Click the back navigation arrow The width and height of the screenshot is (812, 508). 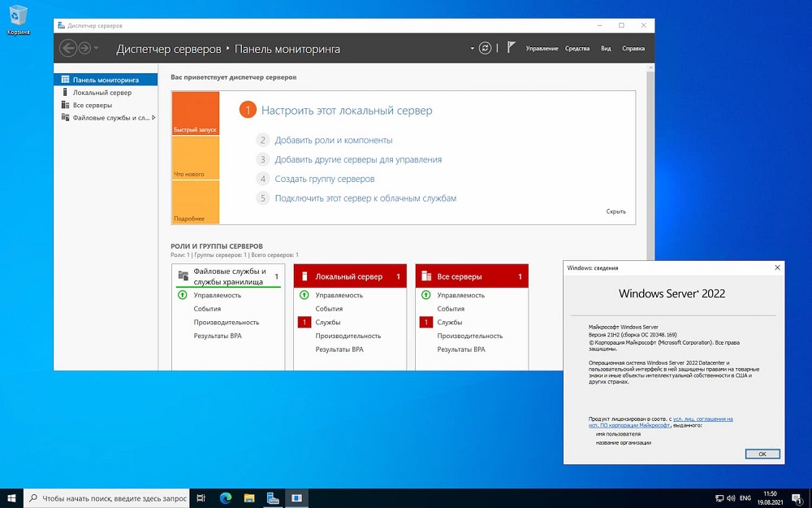[68, 48]
